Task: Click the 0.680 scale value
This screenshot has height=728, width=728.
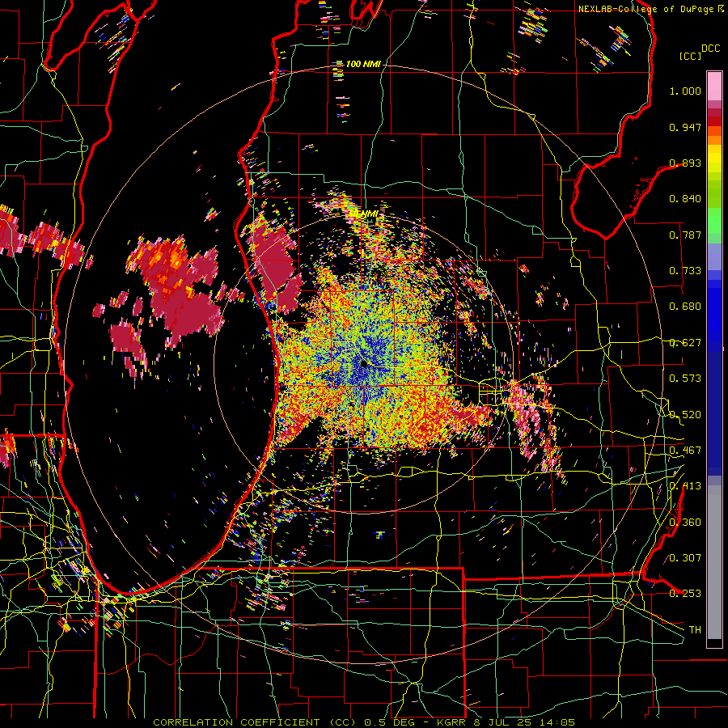Action: pos(685,307)
